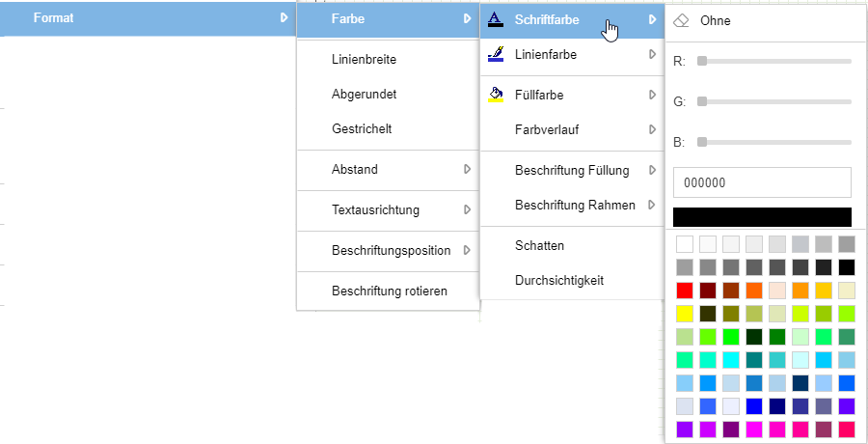Image resolution: width=868 pixels, height=444 pixels.
Task: Click the hex color input field
Action: 762,181
